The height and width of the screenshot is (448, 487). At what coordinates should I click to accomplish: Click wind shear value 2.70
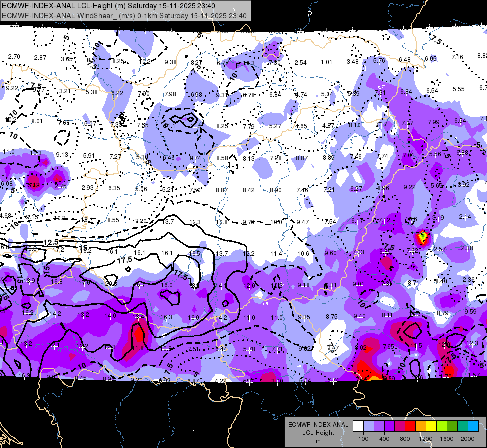[x=14, y=57]
